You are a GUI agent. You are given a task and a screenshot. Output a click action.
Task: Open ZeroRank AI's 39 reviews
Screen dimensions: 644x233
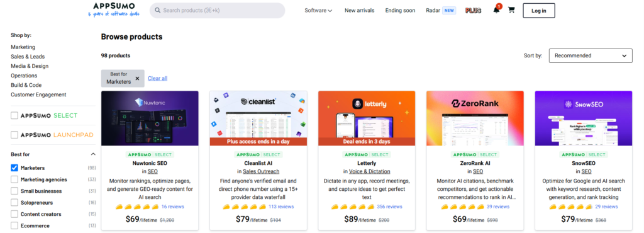498,207
